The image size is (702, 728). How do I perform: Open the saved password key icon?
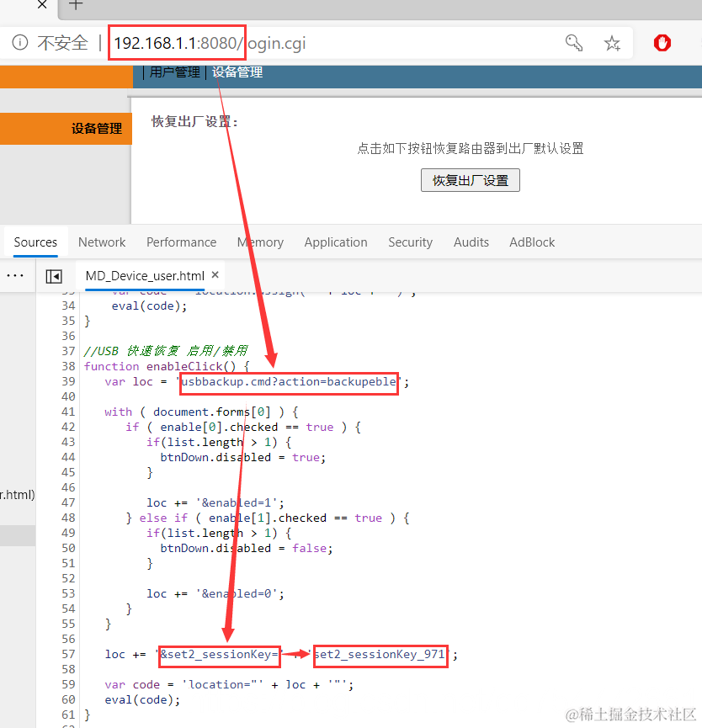tap(574, 43)
